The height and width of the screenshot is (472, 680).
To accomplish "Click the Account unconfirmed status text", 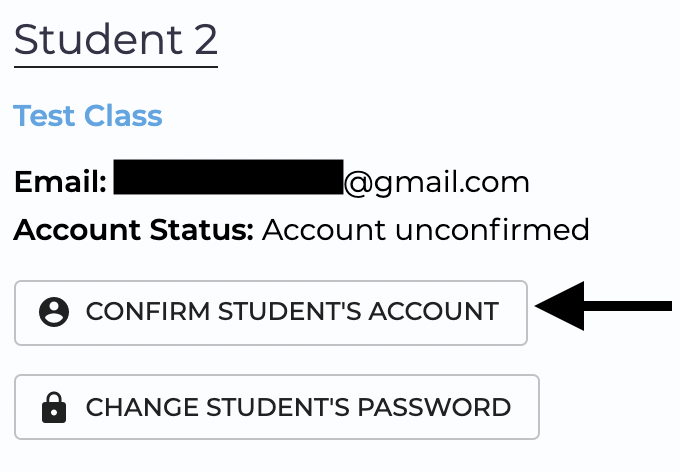I will pos(426,229).
